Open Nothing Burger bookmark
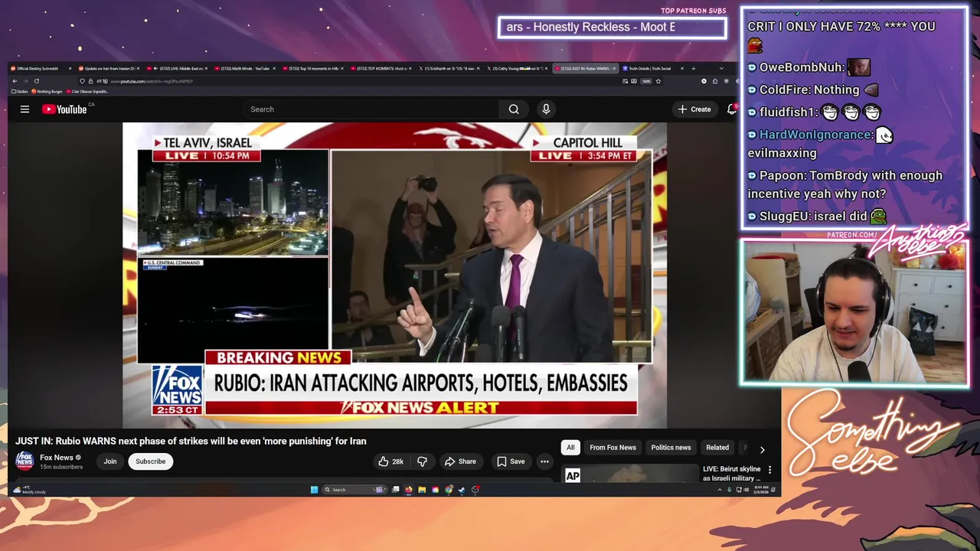 [47, 91]
